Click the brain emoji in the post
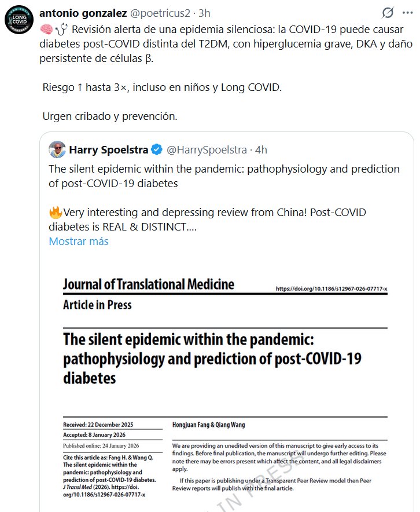The width and height of the screenshot is (420, 512). pos(46,28)
